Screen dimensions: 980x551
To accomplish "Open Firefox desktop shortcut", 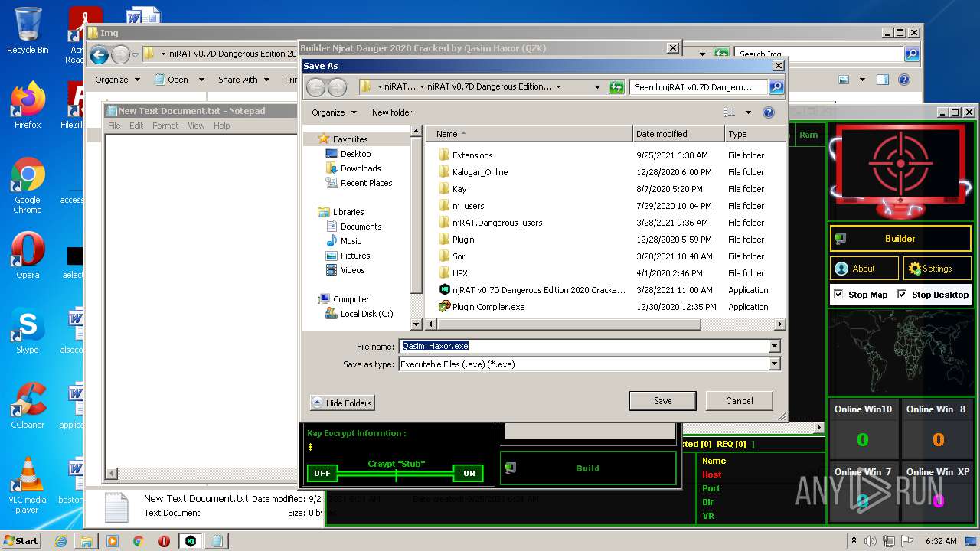I will [x=28, y=106].
